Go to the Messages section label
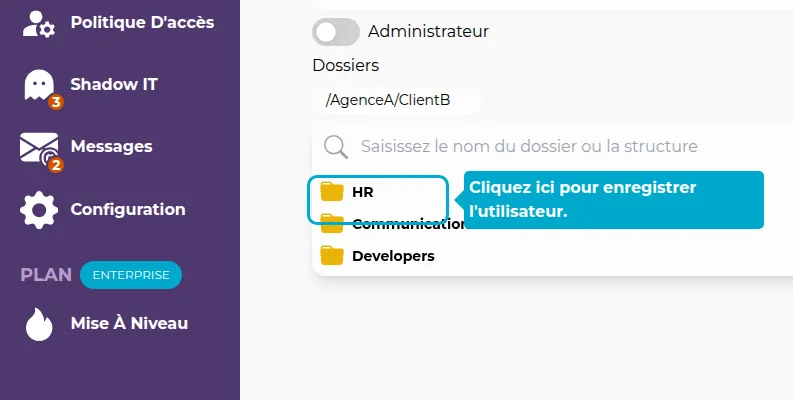 pos(111,147)
